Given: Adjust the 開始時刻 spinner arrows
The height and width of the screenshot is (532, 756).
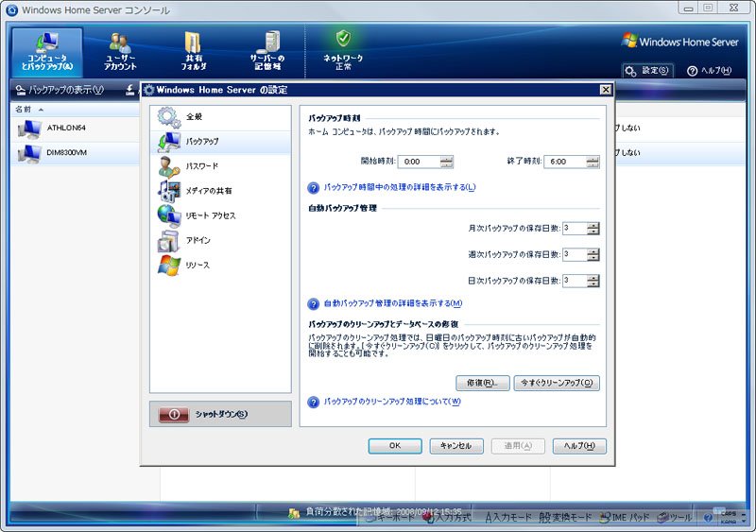Looking at the screenshot, I should 446,162.
